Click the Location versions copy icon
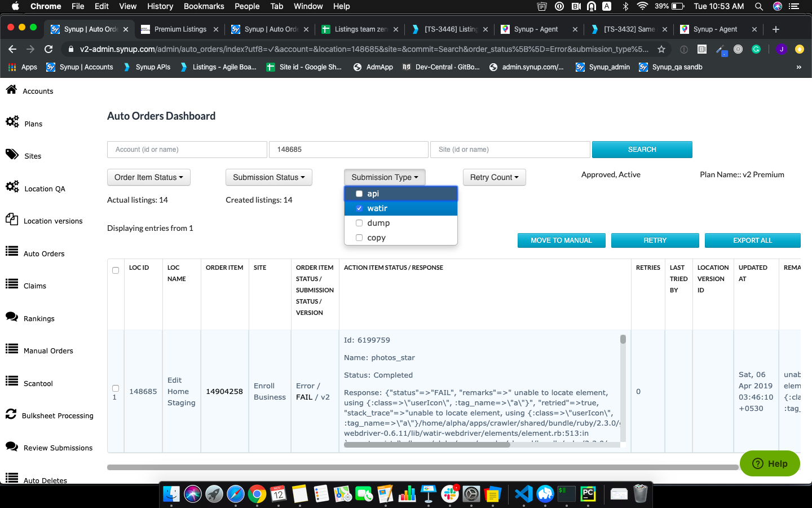 pos(12,220)
